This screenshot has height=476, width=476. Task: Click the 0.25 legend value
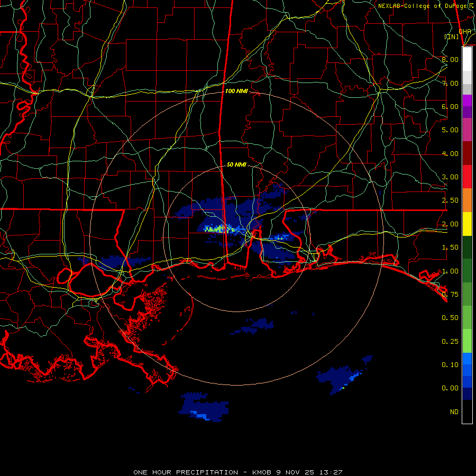450,342
